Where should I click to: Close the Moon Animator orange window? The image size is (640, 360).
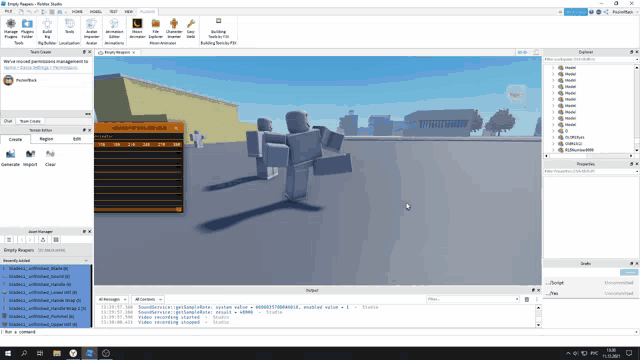point(176,128)
